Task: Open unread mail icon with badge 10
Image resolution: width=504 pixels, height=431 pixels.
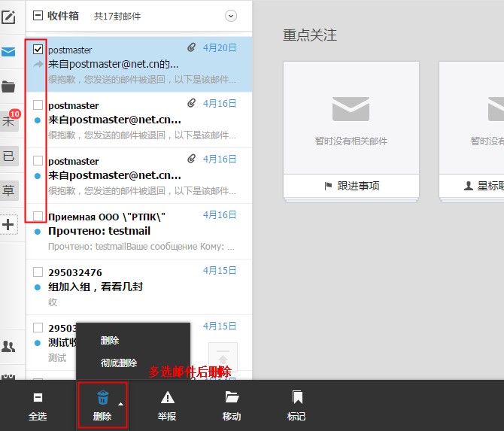Action: pos(9,120)
